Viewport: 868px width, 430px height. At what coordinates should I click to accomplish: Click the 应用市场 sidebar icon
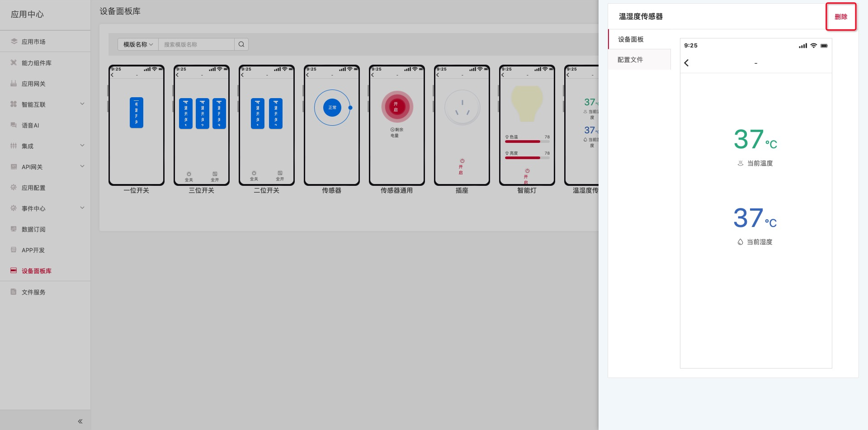click(x=14, y=42)
